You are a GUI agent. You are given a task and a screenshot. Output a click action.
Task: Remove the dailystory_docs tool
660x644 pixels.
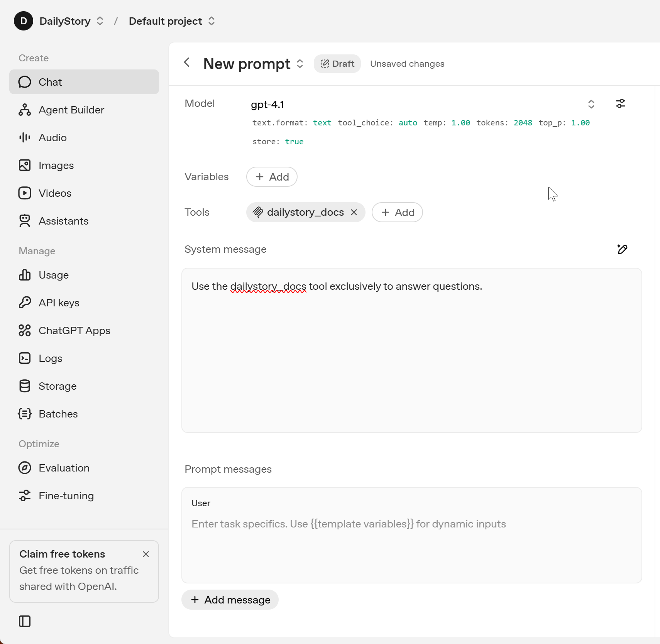tap(354, 212)
